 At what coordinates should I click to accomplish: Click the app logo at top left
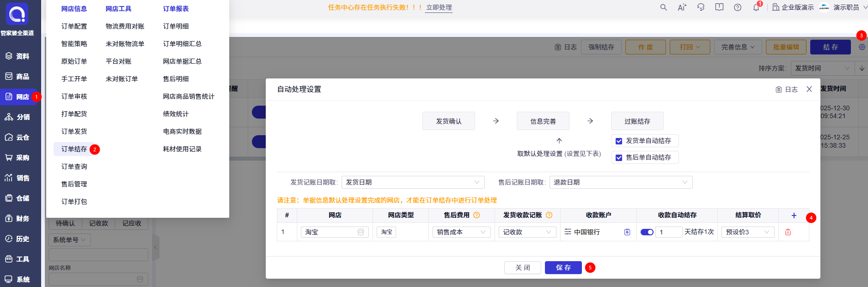pos(17,14)
